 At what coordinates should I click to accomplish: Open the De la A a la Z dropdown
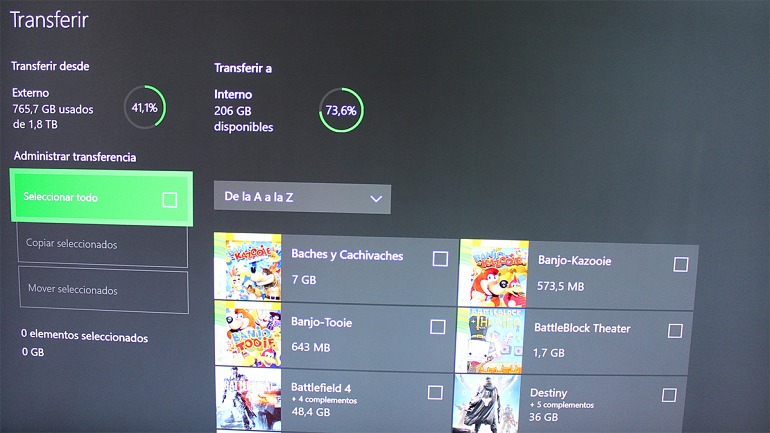(x=302, y=198)
